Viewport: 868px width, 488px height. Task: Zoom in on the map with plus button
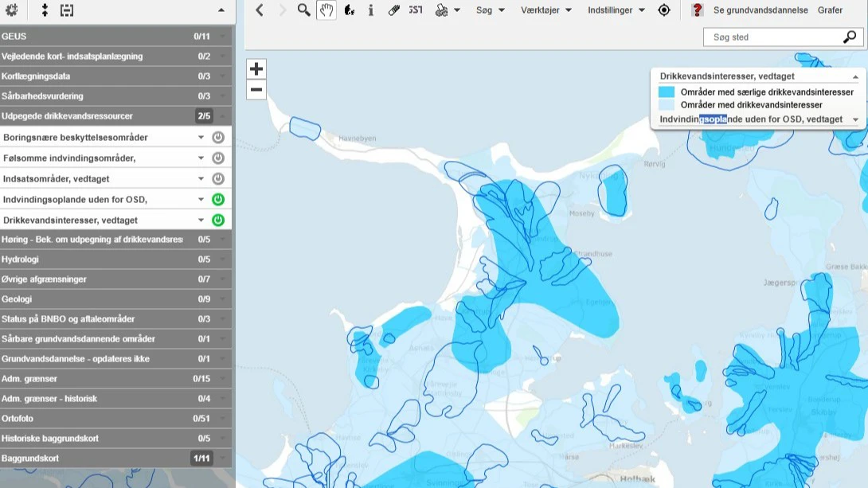click(256, 68)
